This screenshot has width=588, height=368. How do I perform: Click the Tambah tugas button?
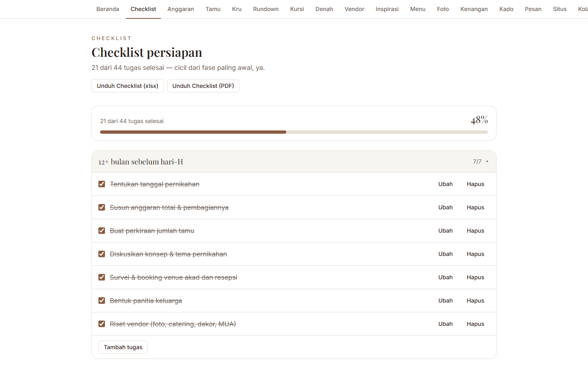123,347
